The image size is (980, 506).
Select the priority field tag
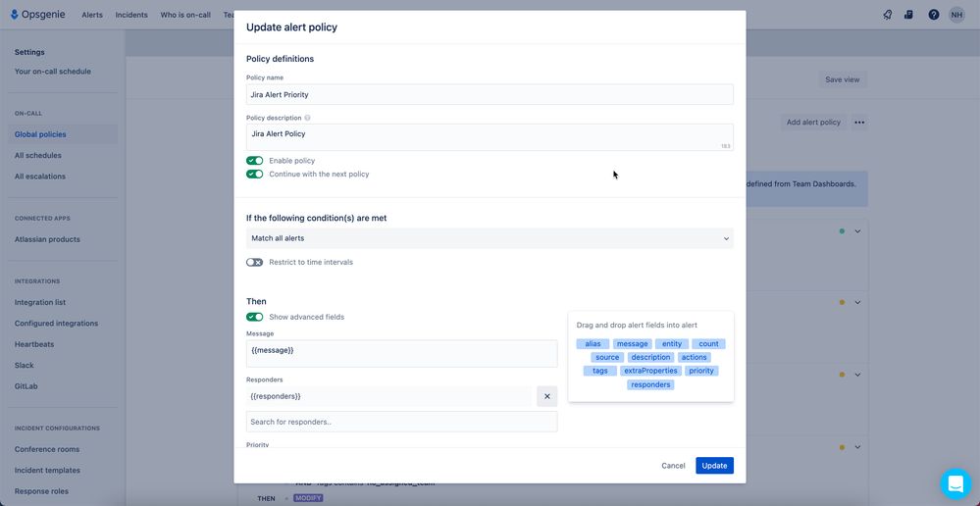coord(701,371)
